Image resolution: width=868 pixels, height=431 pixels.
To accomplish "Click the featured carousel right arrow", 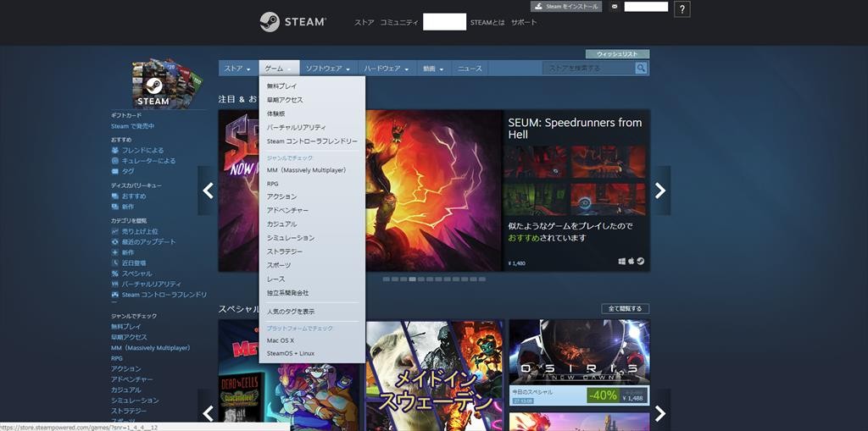I will 660,191.
